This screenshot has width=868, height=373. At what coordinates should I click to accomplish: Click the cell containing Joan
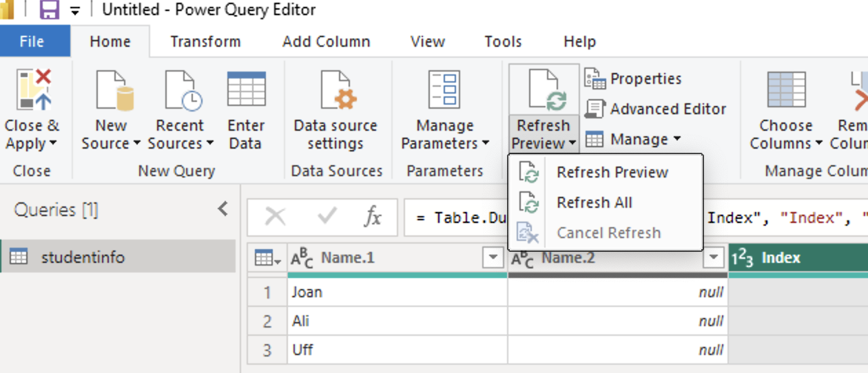point(397,292)
